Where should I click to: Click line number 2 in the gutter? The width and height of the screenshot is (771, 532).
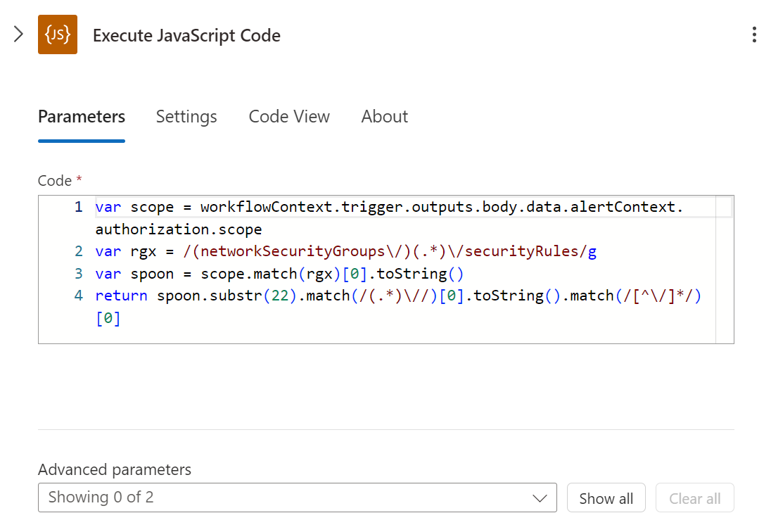tap(78, 252)
